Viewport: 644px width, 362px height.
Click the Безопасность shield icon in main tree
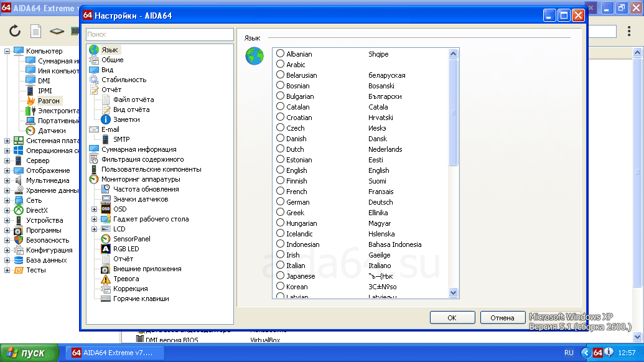[x=19, y=240]
